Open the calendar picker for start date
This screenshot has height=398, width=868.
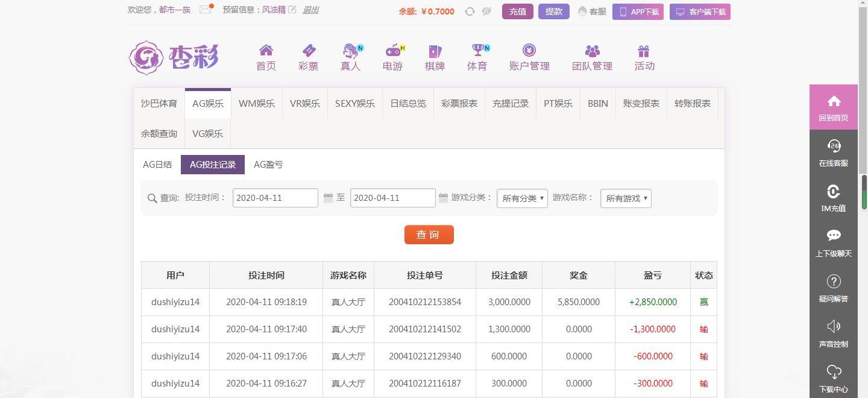pos(329,198)
